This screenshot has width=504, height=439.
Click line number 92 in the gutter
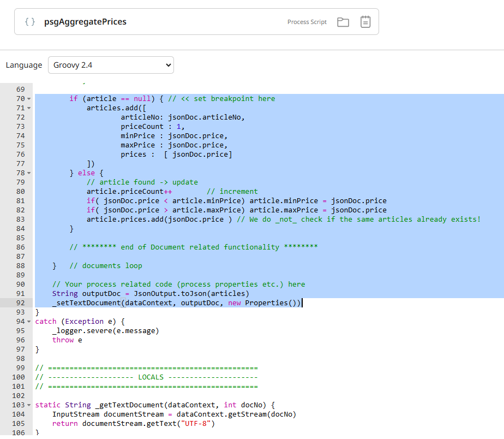click(x=20, y=303)
